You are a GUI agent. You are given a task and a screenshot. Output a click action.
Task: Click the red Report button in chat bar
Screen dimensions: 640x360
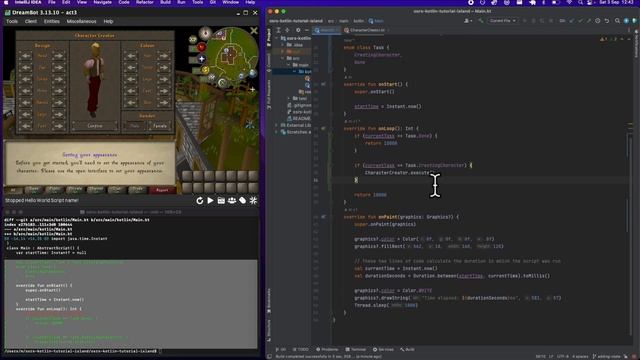click(x=162, y=190)
